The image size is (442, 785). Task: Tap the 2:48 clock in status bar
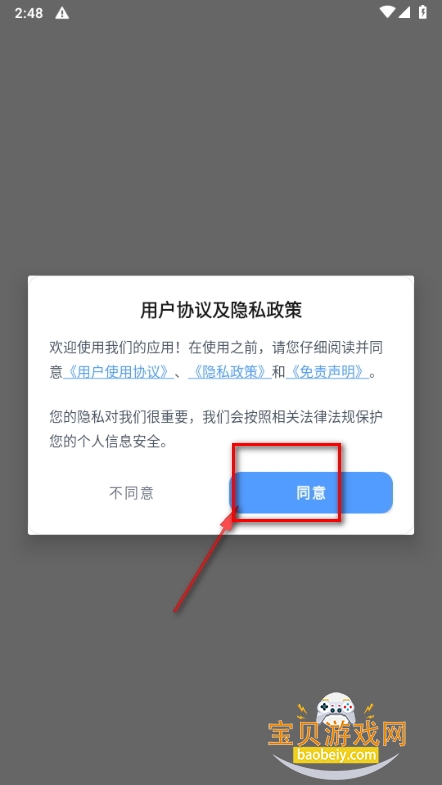(29, 13)
